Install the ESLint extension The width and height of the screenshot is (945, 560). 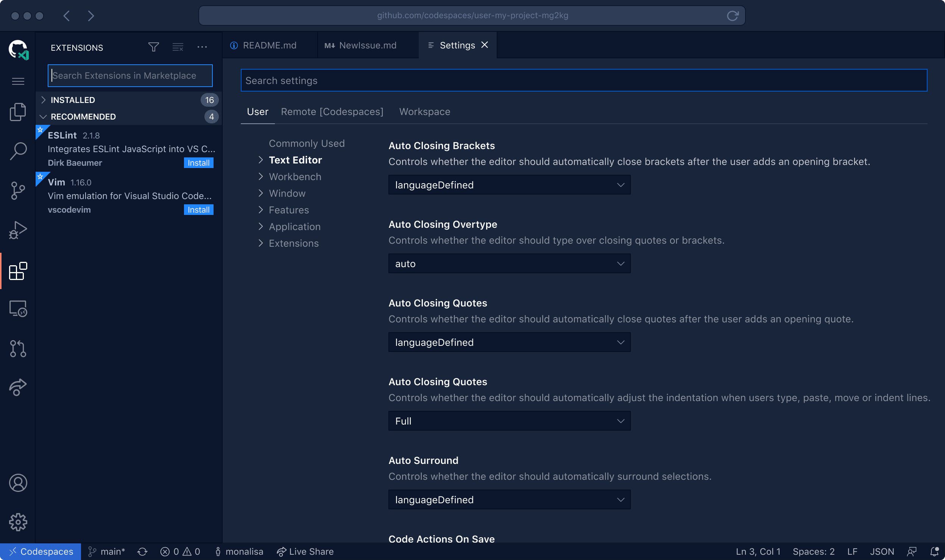198,163
